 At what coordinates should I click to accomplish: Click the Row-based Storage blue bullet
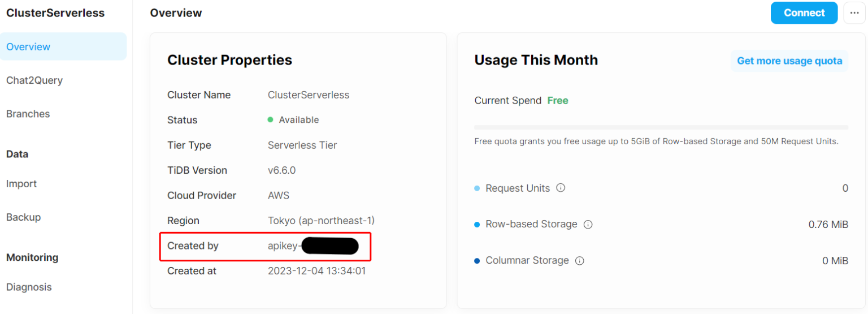click(478, 225)
